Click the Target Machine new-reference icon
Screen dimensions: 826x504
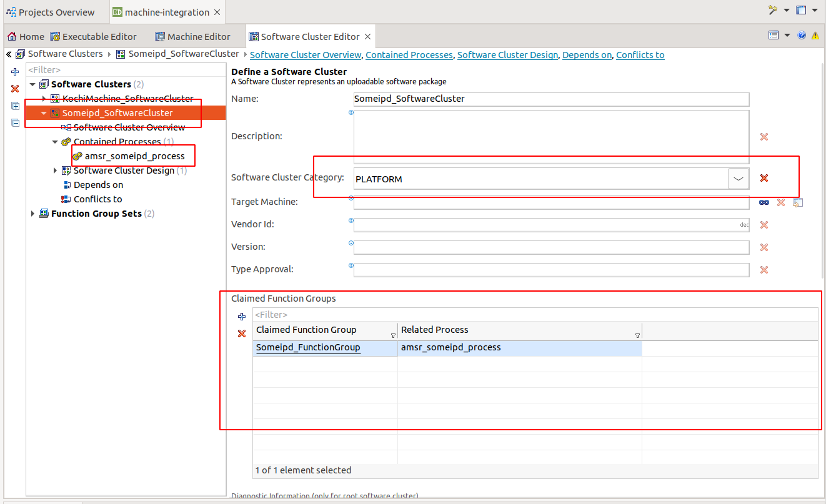[797, 202]
